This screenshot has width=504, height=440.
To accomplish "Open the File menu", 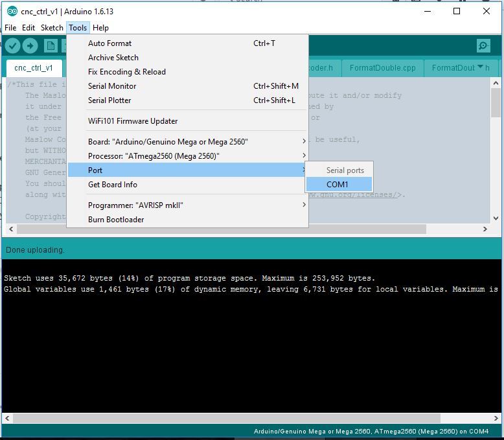I will coord(10,28).
